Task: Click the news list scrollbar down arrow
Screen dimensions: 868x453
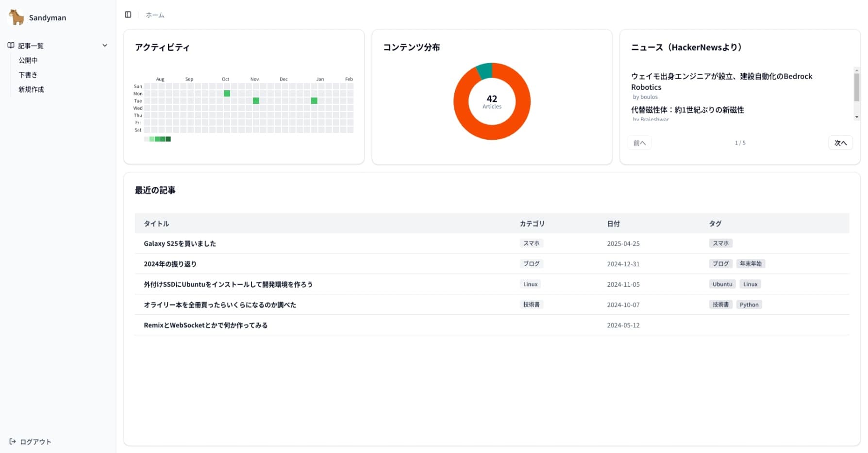Action: tap(856, 117)
